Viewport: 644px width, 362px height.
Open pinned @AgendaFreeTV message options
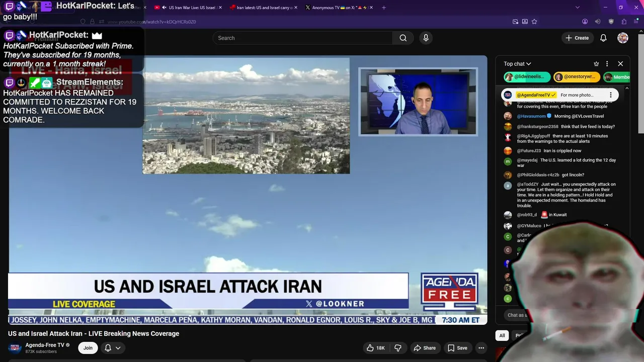point(611,95)
